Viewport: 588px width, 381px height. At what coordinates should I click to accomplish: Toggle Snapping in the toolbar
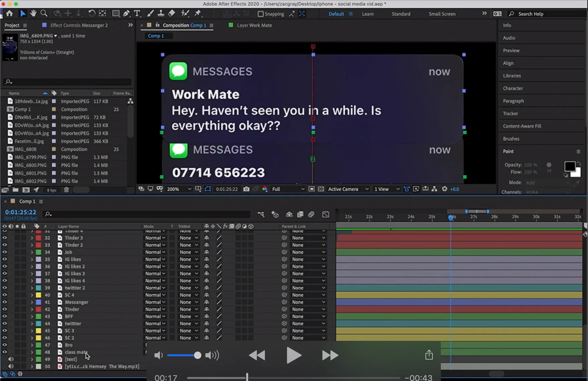click(260, 14)
